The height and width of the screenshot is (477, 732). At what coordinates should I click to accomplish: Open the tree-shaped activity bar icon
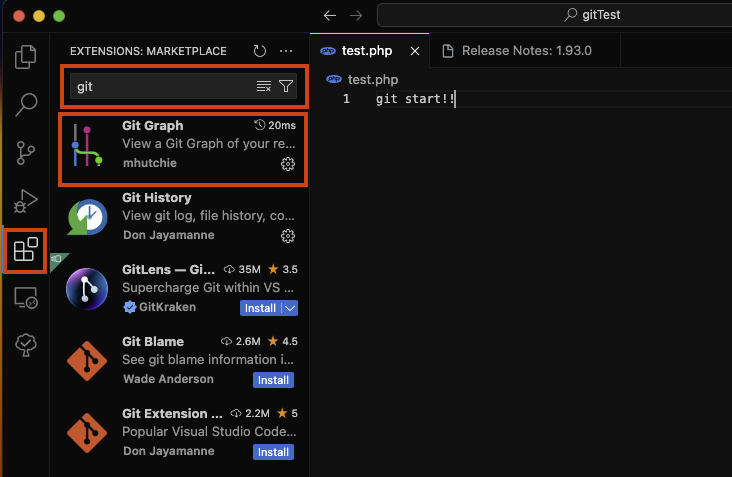tap(26, 345)
